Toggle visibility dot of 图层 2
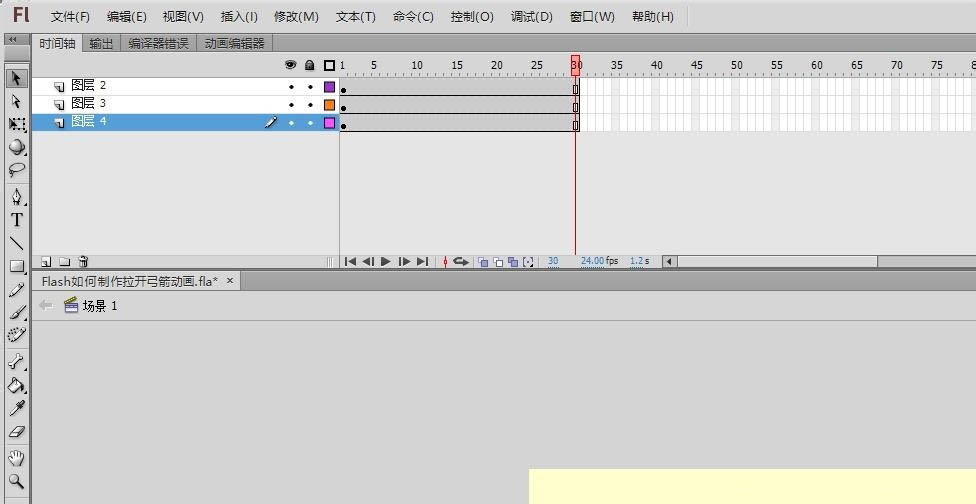Image resolution: width=976 pixels, height=504 pixels. tap(291, 87)
